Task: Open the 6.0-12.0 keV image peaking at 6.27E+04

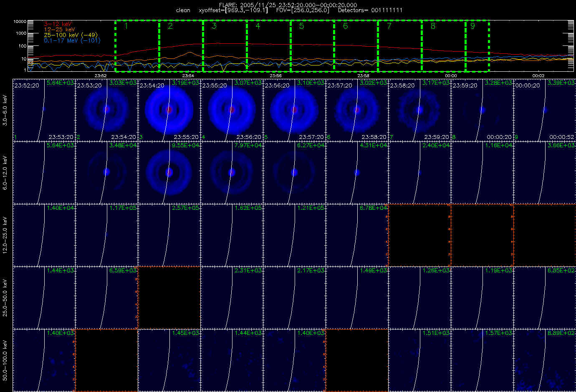Action: click(294, 172)
